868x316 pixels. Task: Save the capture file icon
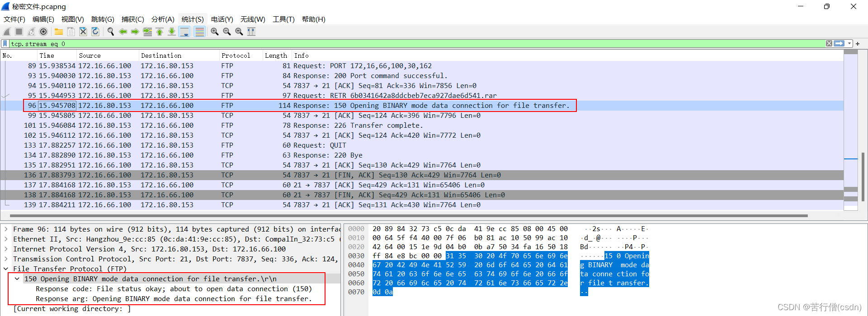tap(71, 32)
